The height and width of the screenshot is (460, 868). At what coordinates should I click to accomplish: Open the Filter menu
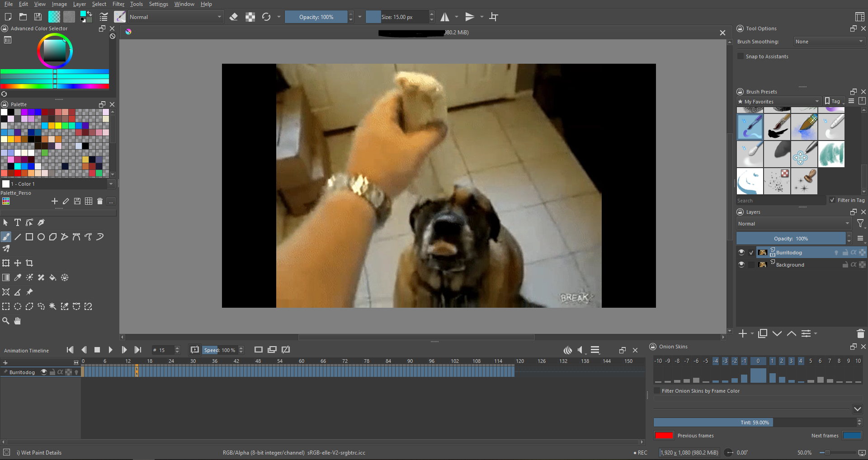(118, 4)
